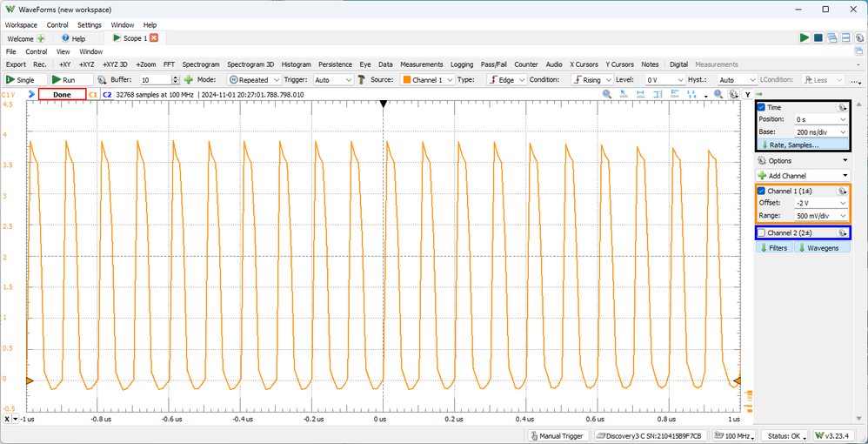The height and width of the screenshot is (444, 868).
Task: Click the 1 2 3 4 numbering icon
Action: 692,95
